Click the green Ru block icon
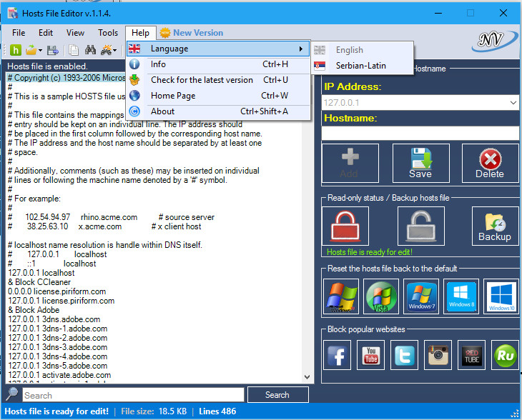The height and width of the screenshot is (420, 522). [x=505, y=355]
